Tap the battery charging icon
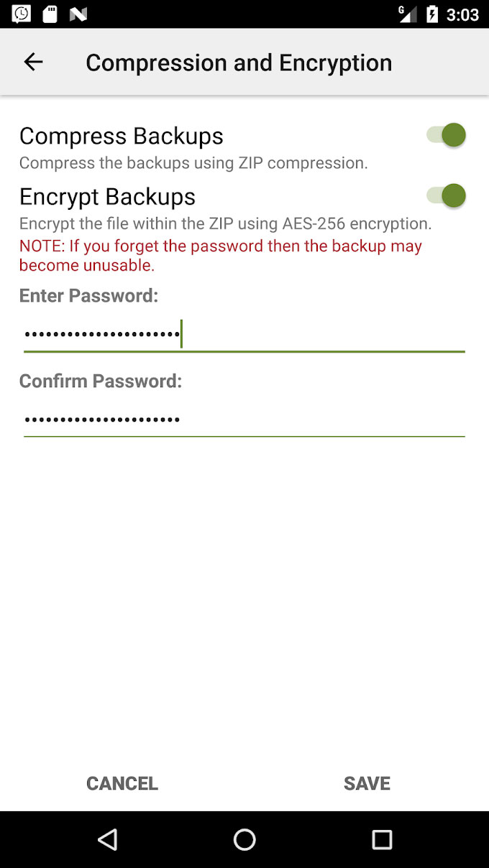Viewport: 489px width, 868px height. click(432, 14)
